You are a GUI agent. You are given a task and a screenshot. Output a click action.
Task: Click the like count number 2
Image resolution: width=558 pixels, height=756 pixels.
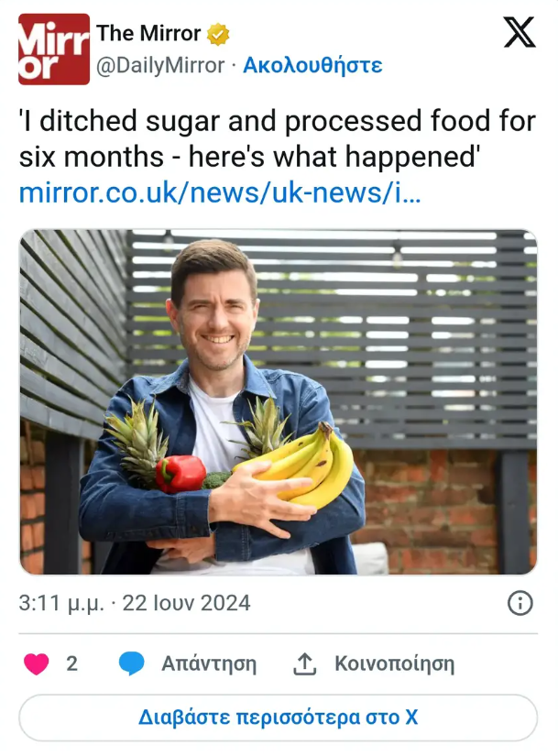click(71, 663)
